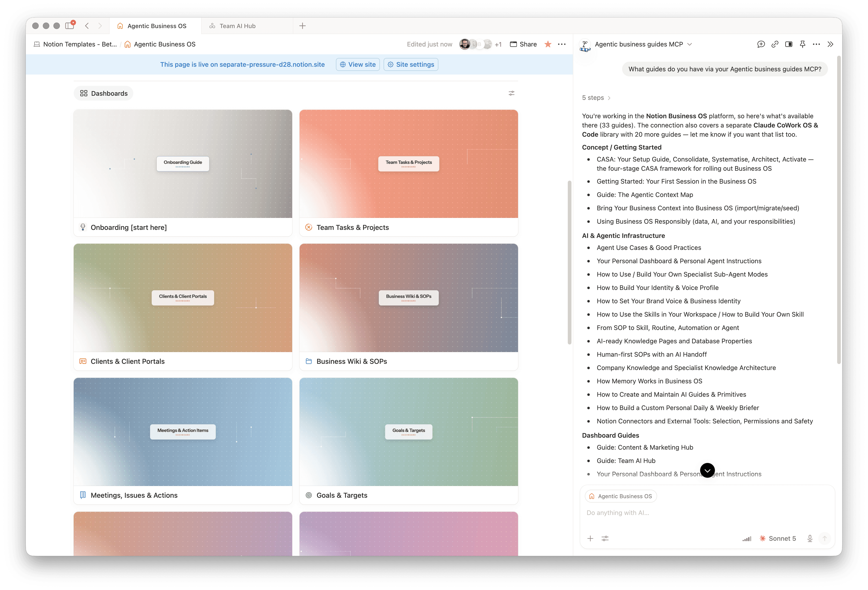
Task: Send the AI prompt with the arrow button
Action: click(x=825, y=538)
